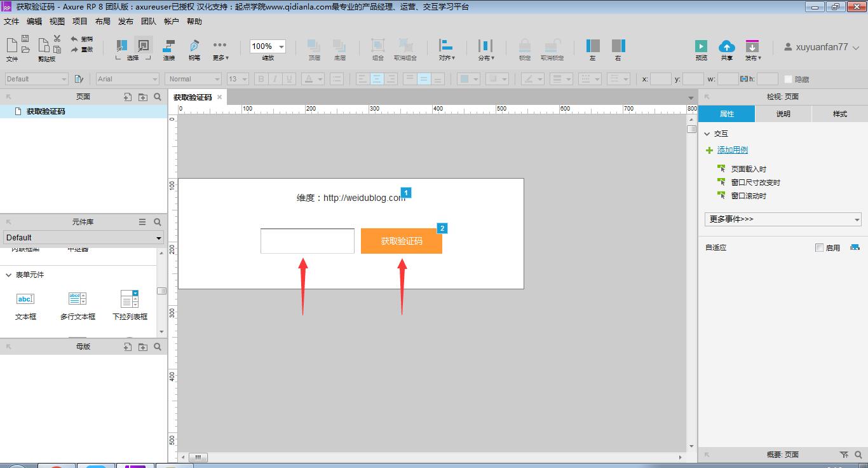This screenshot has height=468, width=868.
Task: Open the 编辑 menu
Action: click(x=34, y=21)
